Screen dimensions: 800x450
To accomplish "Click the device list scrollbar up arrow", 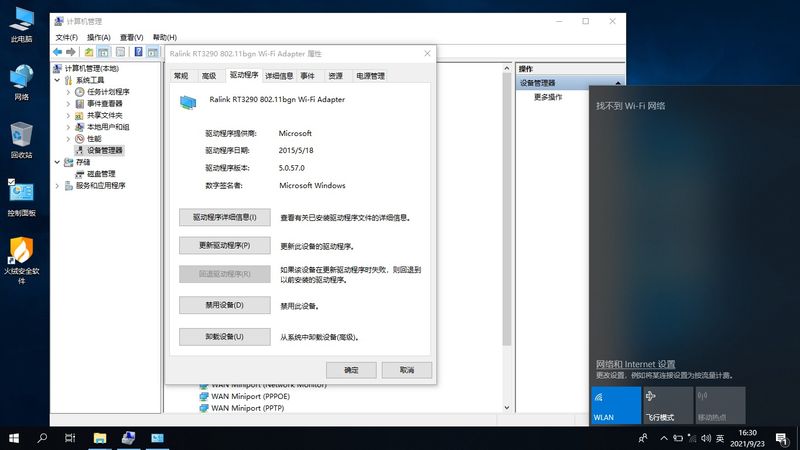I will point(507,68).
